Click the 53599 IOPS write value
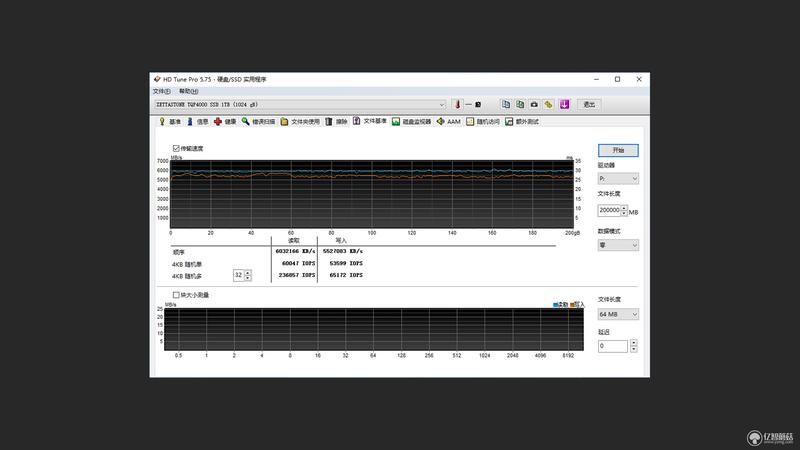Viewport: 800px width, 450px height. [345, 263]
